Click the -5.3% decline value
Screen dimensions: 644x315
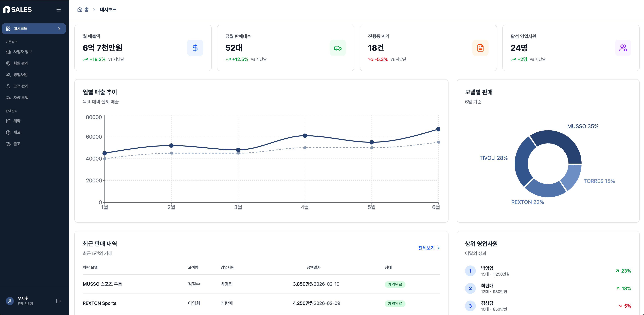[381, 59]
